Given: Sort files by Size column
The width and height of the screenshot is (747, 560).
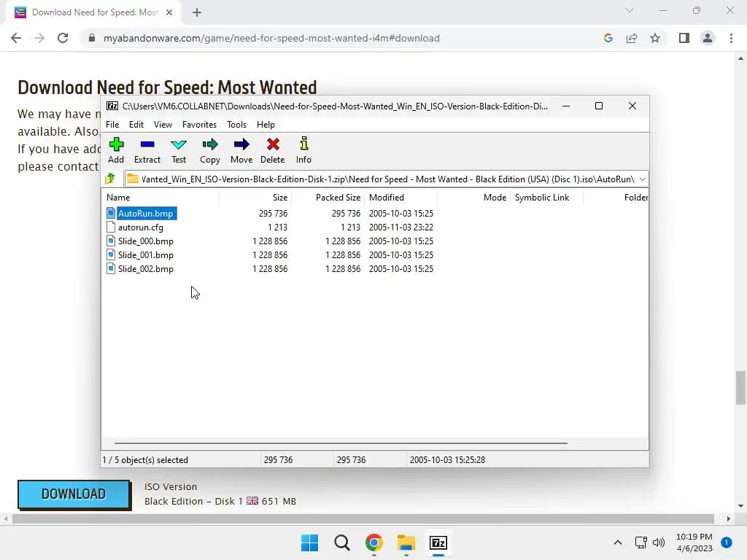Looking at the screenshot, I should click(255, 197).
